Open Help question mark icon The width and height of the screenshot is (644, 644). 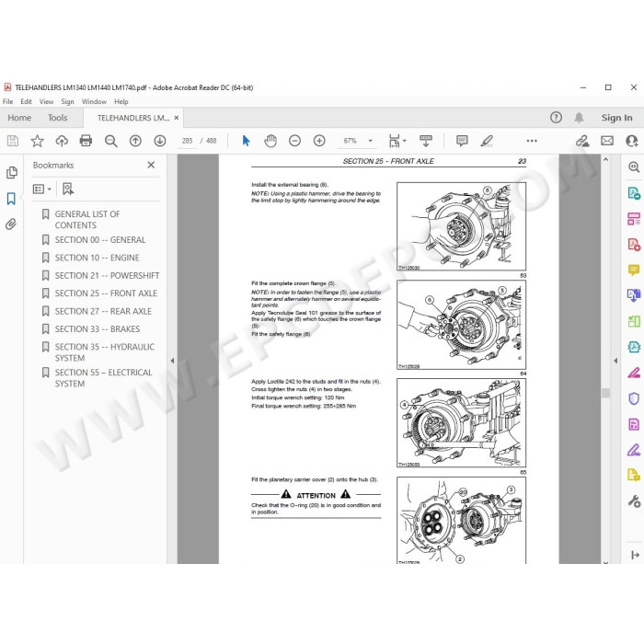[556, 118]
